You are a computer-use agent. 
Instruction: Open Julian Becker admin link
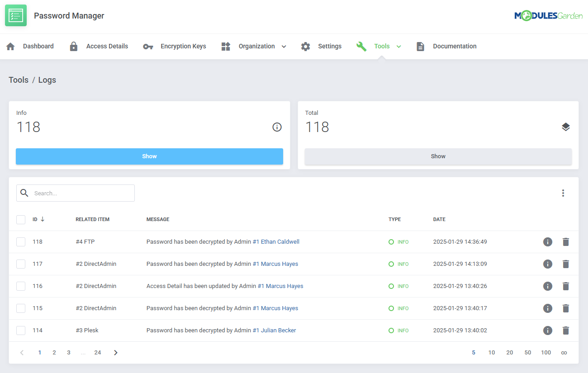tap(274, 331)
